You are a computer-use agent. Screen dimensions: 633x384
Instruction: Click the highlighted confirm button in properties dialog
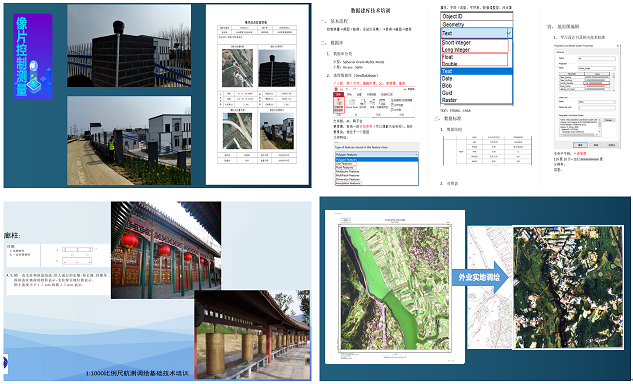click(x=580, y=145)
